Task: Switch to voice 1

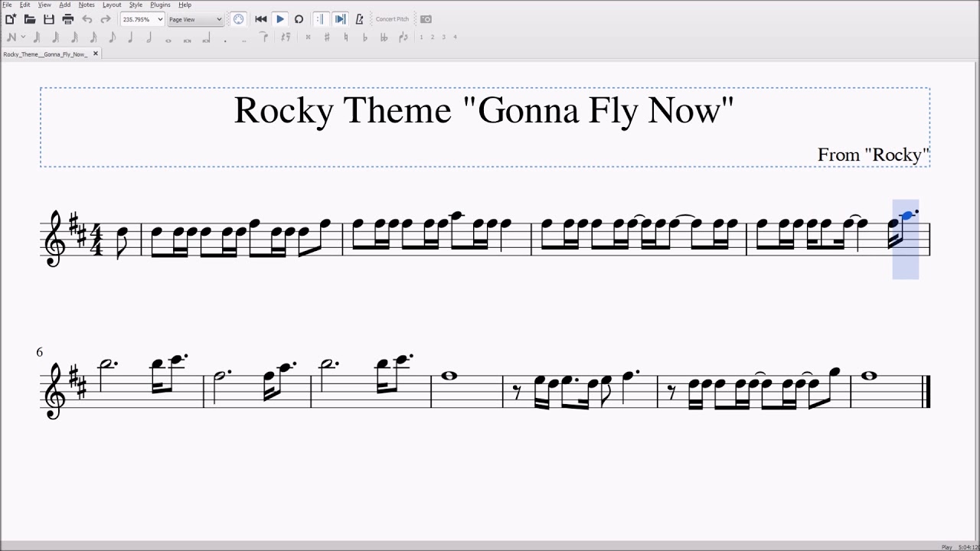Action: (421, 37)
